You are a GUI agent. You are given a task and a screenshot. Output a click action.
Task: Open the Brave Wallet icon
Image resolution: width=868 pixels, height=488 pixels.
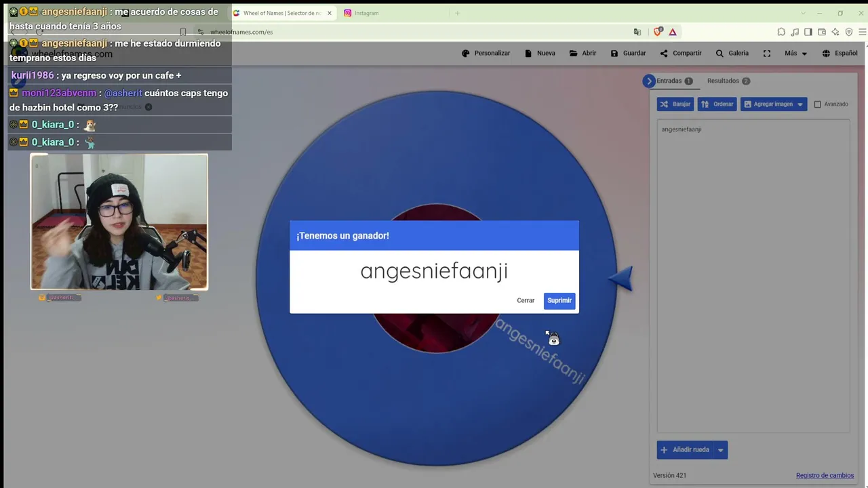pos(822,32)
